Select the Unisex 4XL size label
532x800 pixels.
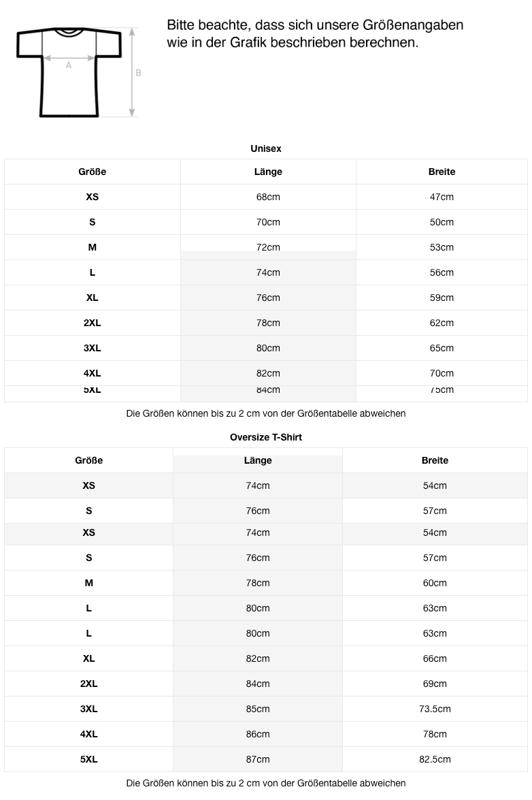pos(93,373)
